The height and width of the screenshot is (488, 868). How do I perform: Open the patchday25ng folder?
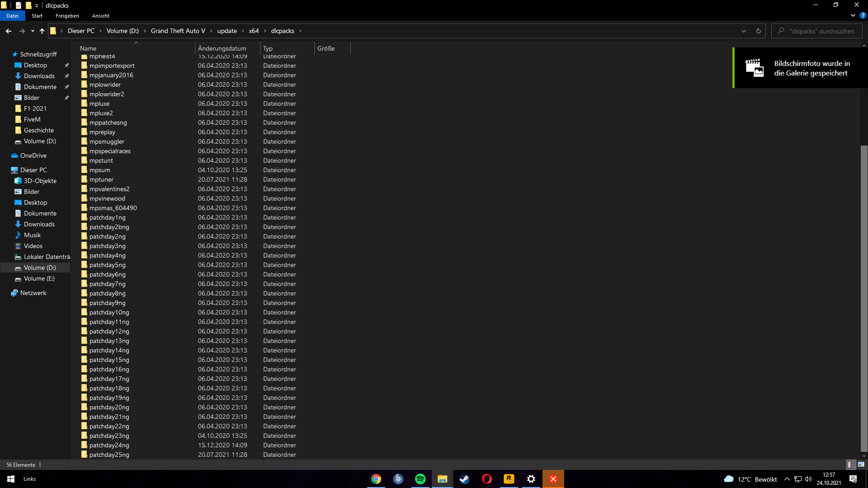point(109,455)
